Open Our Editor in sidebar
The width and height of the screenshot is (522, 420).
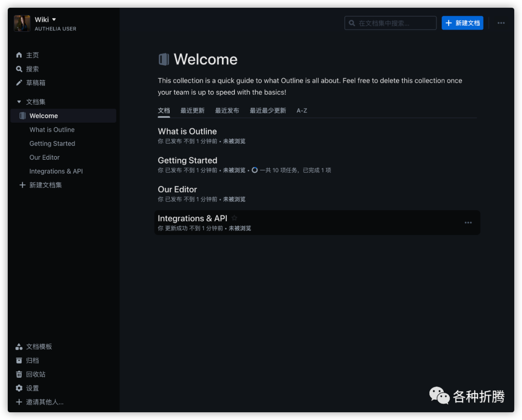[x=44, y=157]
